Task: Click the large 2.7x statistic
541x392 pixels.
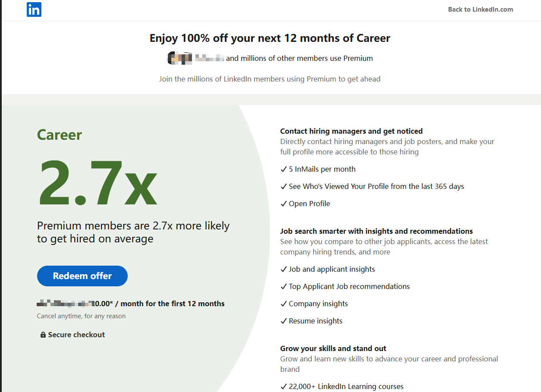Action: pyautogui.click(x=98, y=183)
